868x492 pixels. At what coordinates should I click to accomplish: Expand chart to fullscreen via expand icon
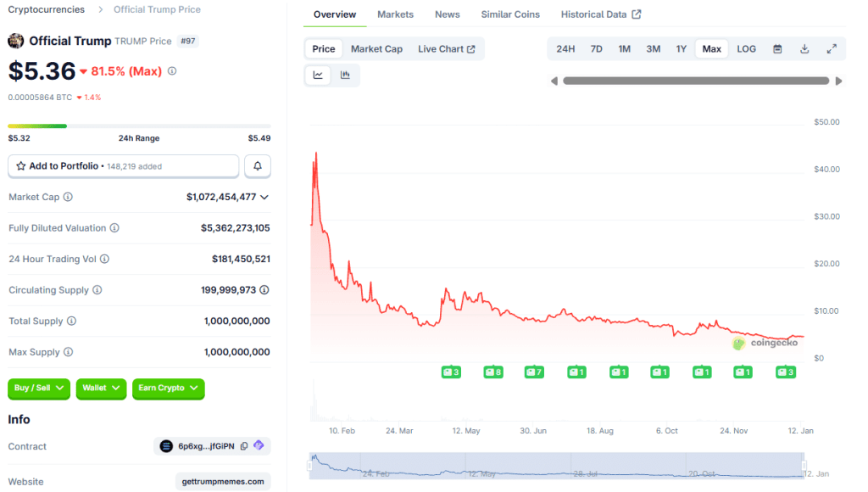(832, 48)
